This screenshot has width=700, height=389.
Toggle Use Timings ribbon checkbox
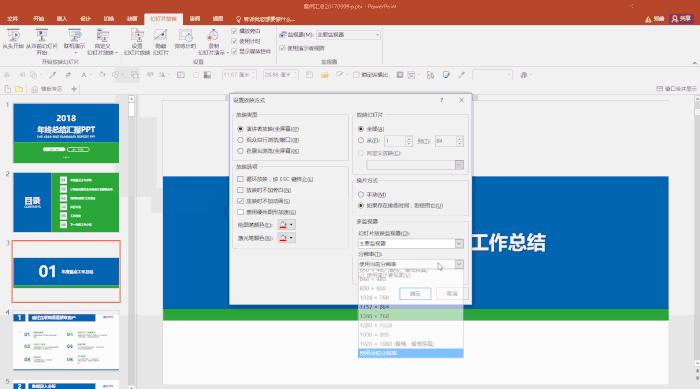(234, 41)
